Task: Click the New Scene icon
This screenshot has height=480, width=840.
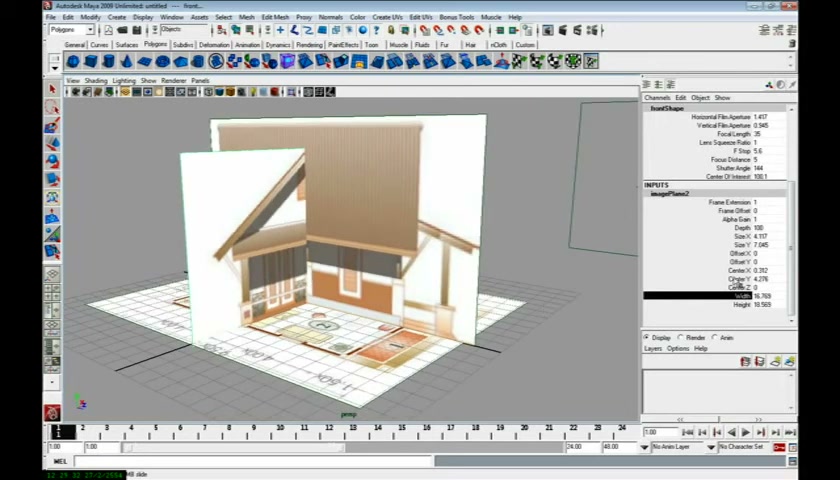Action: [109, 30]
